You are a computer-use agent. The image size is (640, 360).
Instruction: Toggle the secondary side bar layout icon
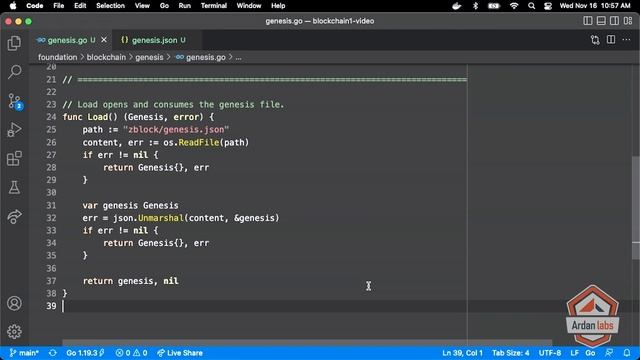click(x=614, y=21)
